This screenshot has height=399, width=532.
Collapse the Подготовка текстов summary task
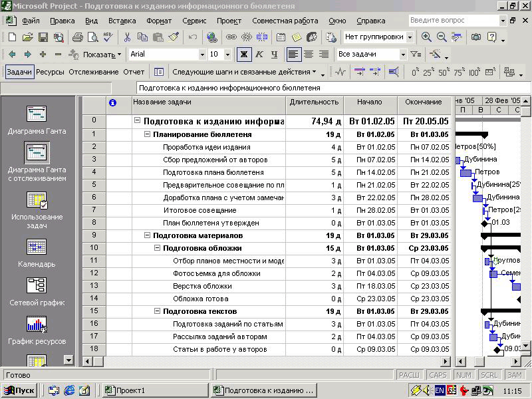[157, 311]
